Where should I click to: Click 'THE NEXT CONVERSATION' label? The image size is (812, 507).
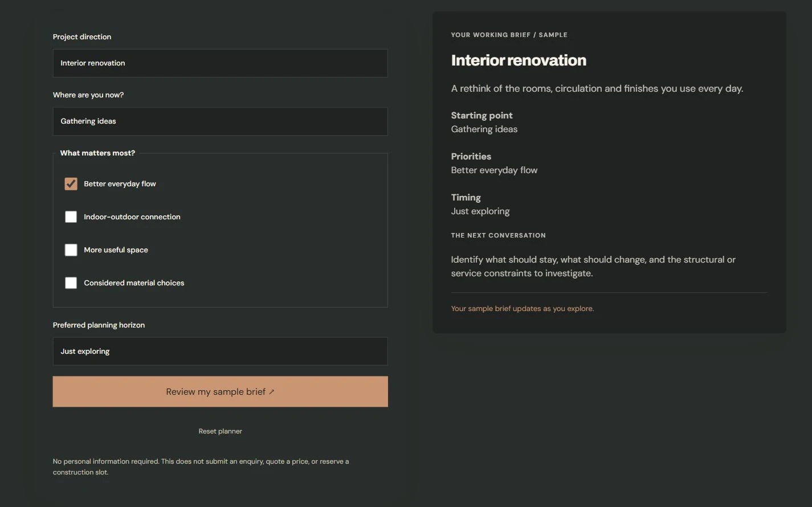click(x=498, y=235)
